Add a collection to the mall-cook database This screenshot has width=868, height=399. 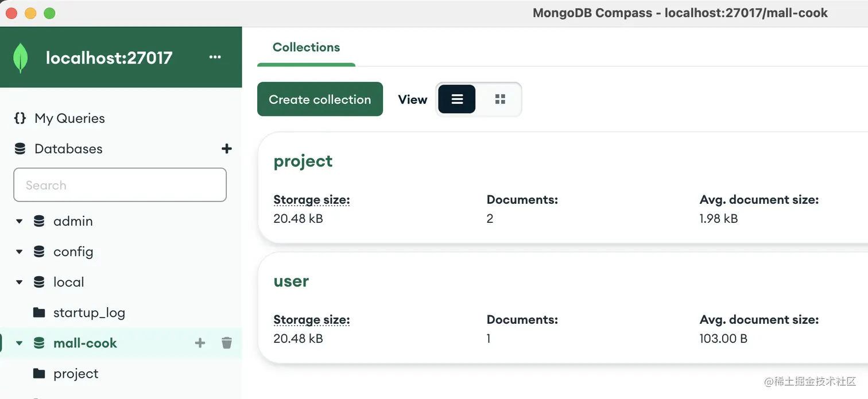pyautogui.click(x=200, y=343)
